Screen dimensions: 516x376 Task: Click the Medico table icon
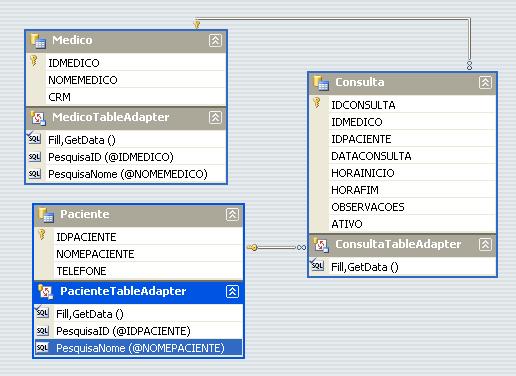pyautogui.click(x=38, y=41)
